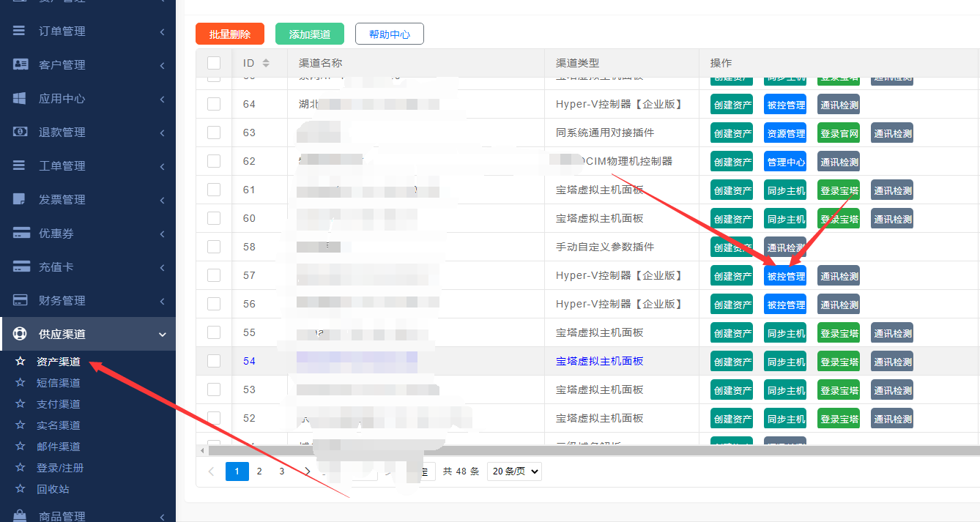Sort by ID using the sort arrows
Image resolution: width=980 pixels, height=522 pixels.
[x=266, y=63]
